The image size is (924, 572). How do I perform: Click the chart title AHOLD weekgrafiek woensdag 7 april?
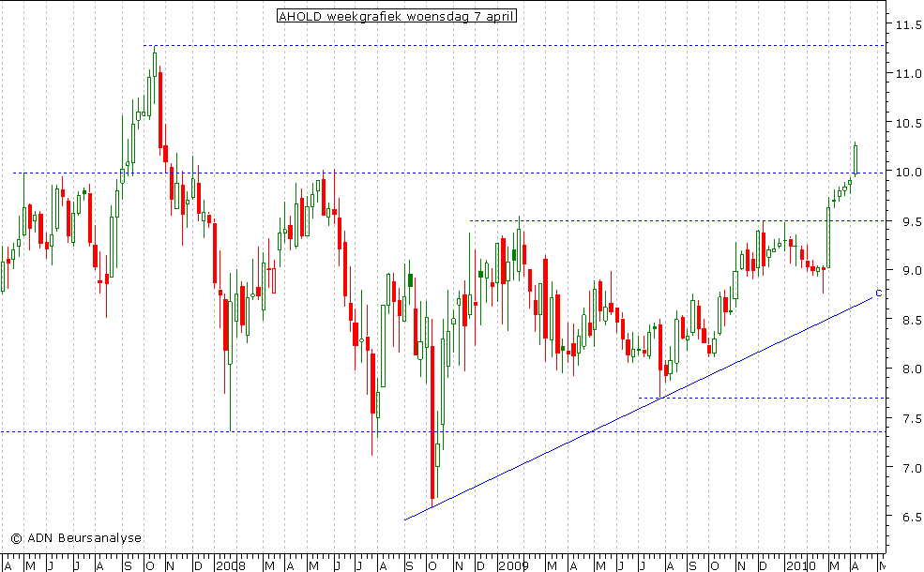397,16
